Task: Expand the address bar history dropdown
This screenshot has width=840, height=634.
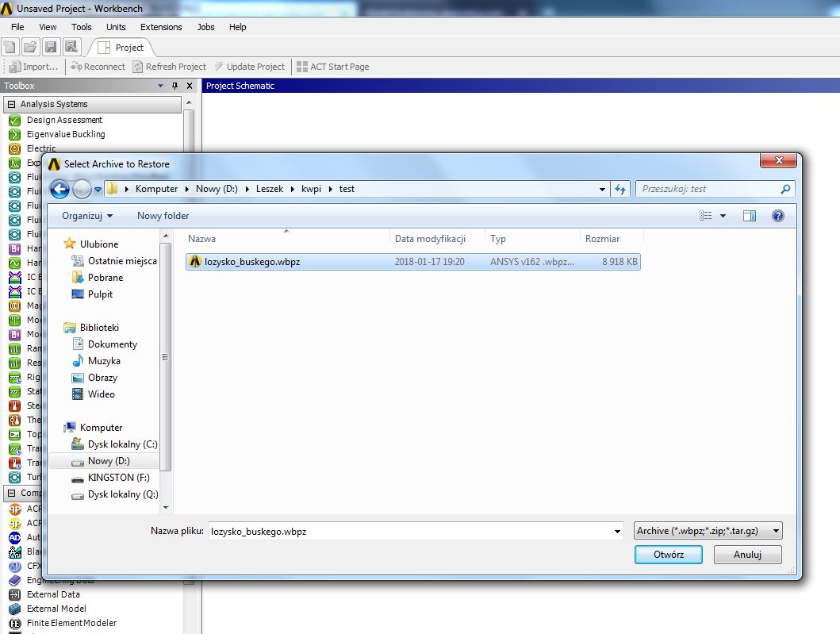Action: point(602,189)
